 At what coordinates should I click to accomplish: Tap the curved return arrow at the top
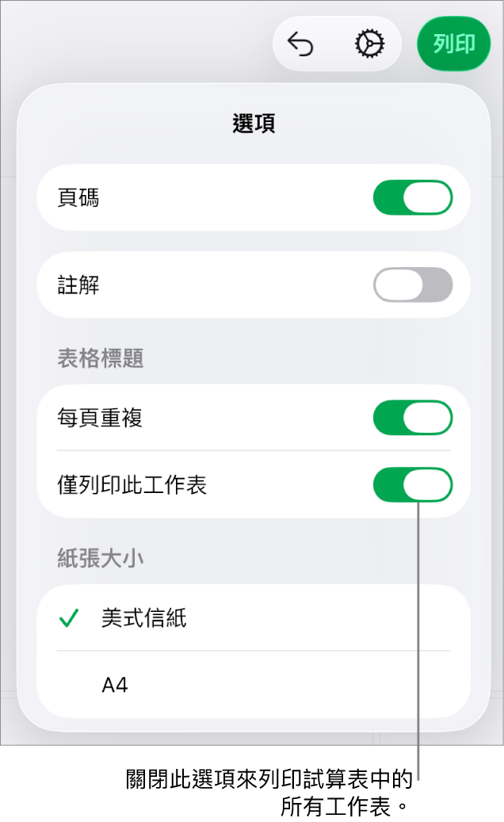pyautogui.click(x=300, y=44)
